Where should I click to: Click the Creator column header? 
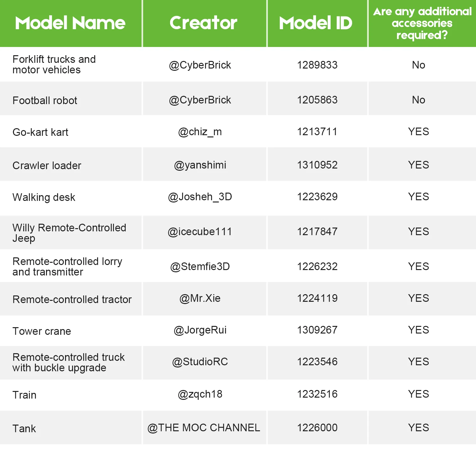pos(203,23)
